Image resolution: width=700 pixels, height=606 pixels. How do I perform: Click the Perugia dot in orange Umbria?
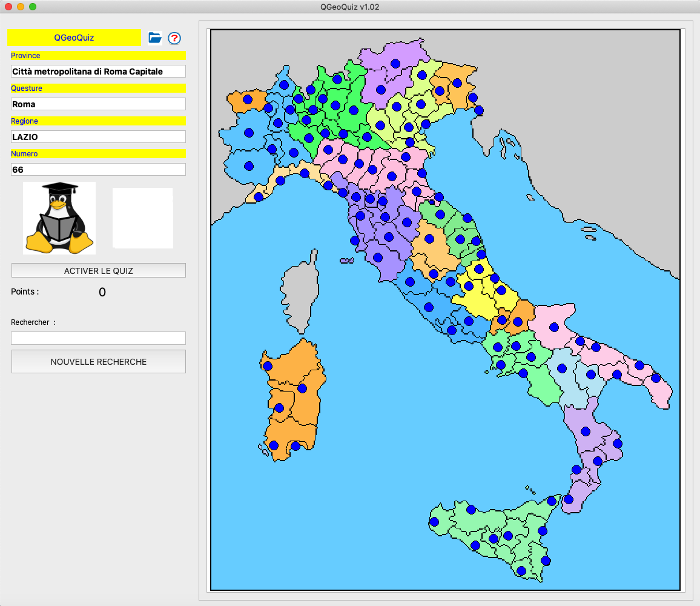(429, 239)
